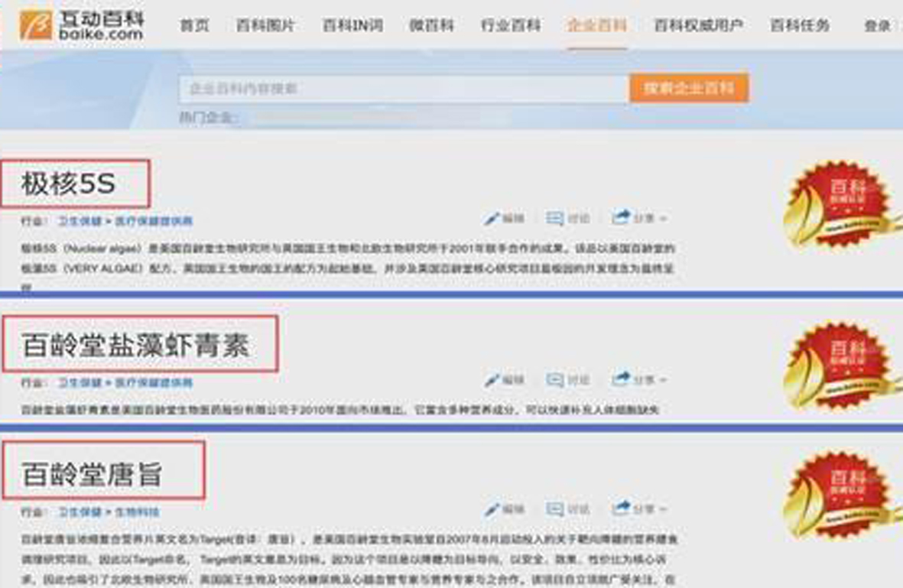Viewport: 903px width, 588px height.
Task: Open the 百科图片 nav item
Action: [x=265, y=25]
